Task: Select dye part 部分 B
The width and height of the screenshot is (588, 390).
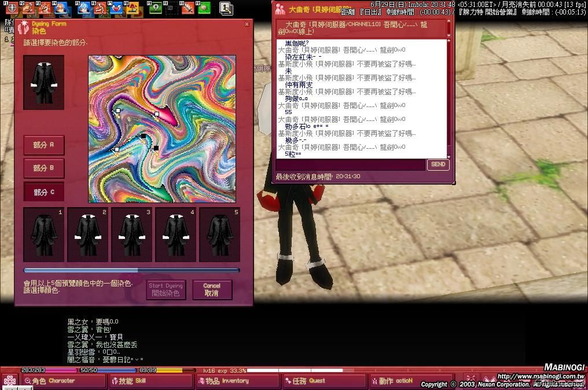Action: pos(44,168)
